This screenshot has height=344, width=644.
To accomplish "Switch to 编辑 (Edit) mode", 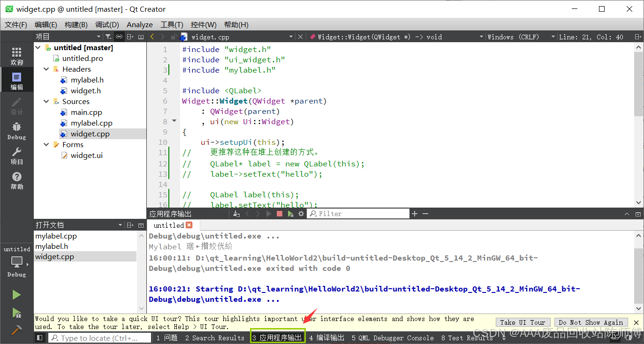I will 16,81.
